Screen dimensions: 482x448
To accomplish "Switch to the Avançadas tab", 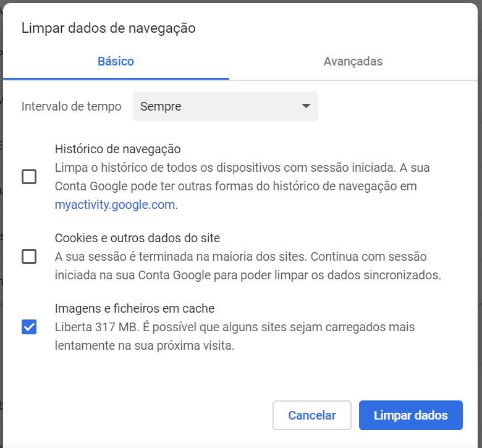I will coord(353,61).
